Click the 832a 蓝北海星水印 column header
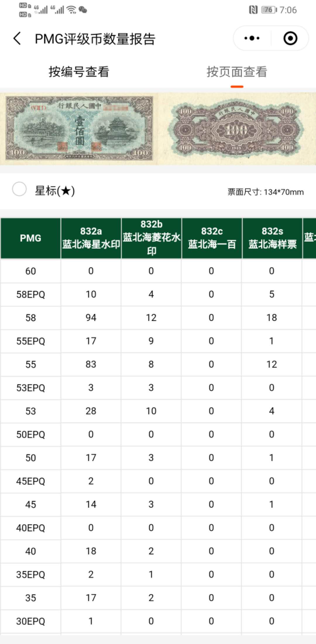Screen dimensions: 316x644 [x=90, y=238]
